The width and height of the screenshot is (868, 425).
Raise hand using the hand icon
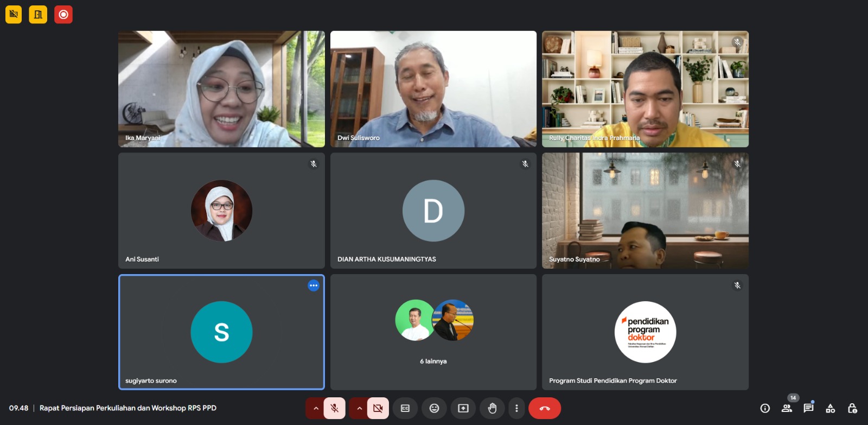pyautogui.click(x=492, y=408)
